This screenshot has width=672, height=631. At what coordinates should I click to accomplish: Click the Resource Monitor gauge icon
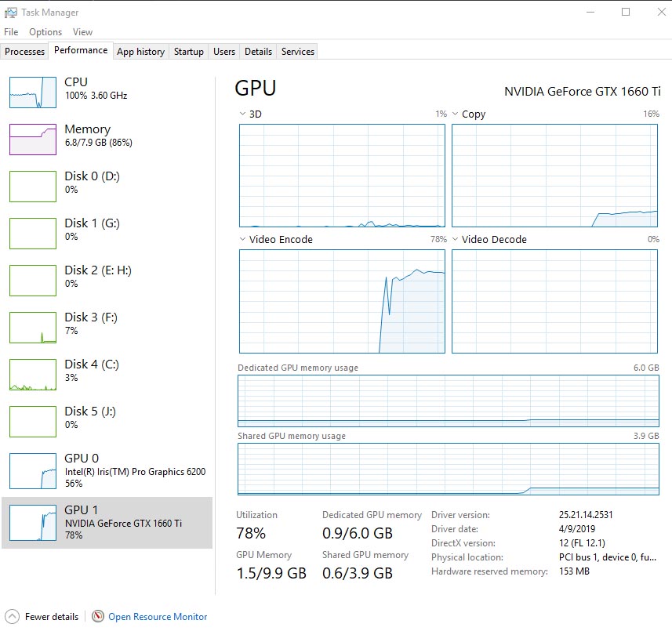click(98, 616)
